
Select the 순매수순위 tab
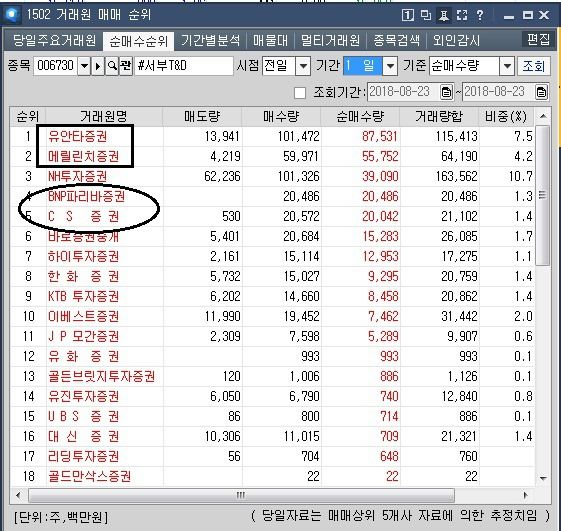(138, 41)
